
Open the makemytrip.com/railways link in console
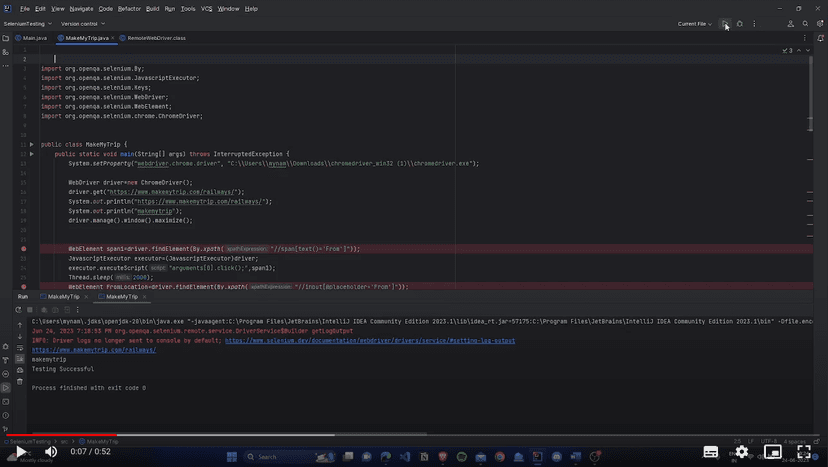coord(93,350)
